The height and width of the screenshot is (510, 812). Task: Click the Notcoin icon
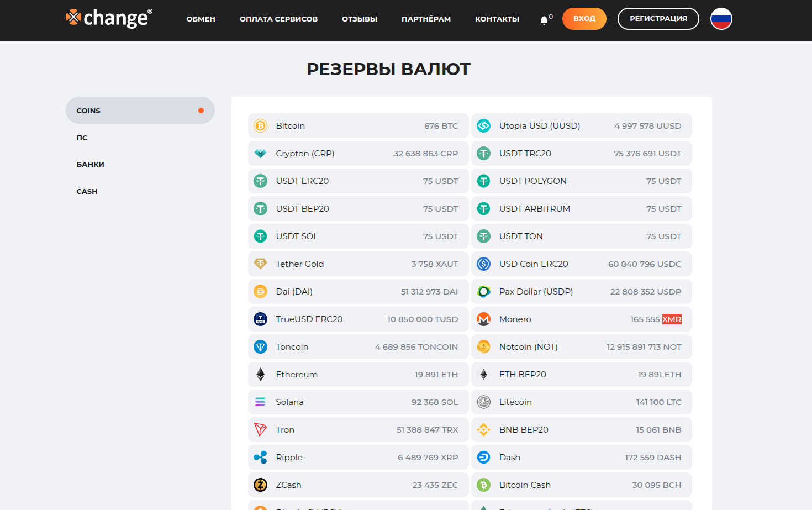point(484,347)
